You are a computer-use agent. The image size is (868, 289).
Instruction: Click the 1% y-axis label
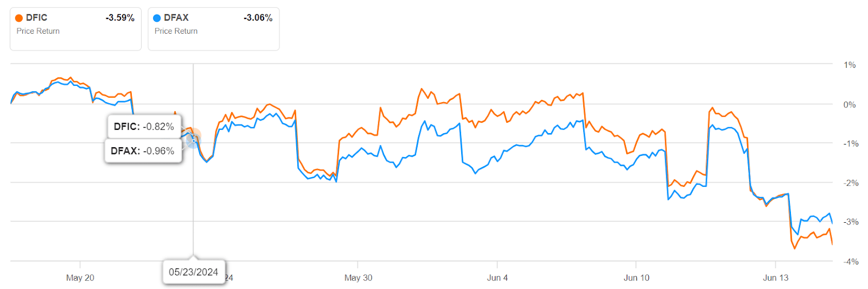(850, 65)
